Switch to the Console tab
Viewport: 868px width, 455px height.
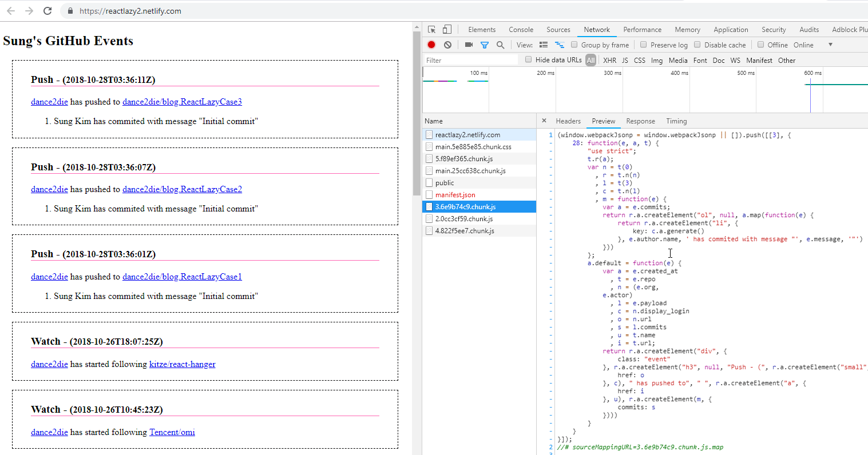(521, 30)
